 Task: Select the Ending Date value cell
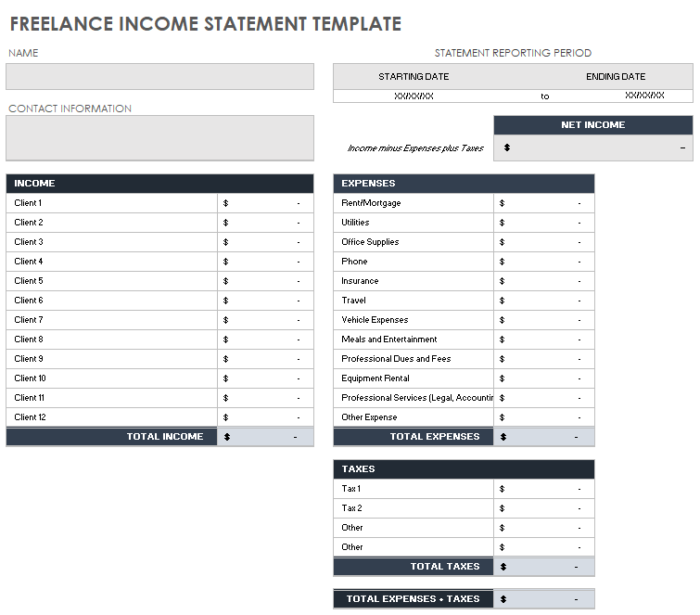tap(643, 96)
